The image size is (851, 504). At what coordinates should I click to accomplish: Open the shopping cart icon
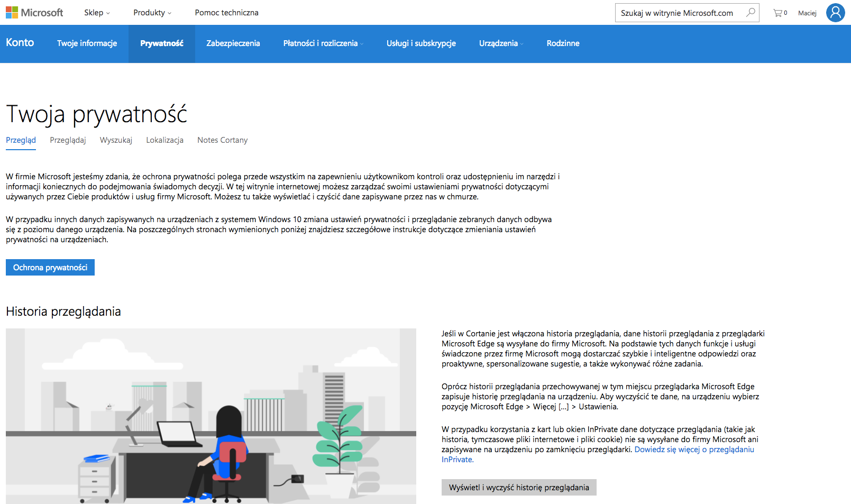point(780,13)
